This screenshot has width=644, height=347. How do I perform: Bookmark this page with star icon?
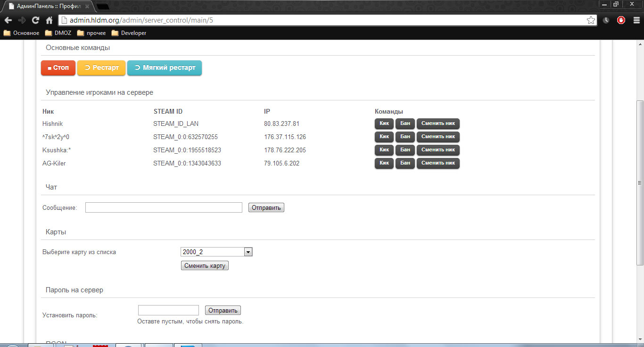590,20
